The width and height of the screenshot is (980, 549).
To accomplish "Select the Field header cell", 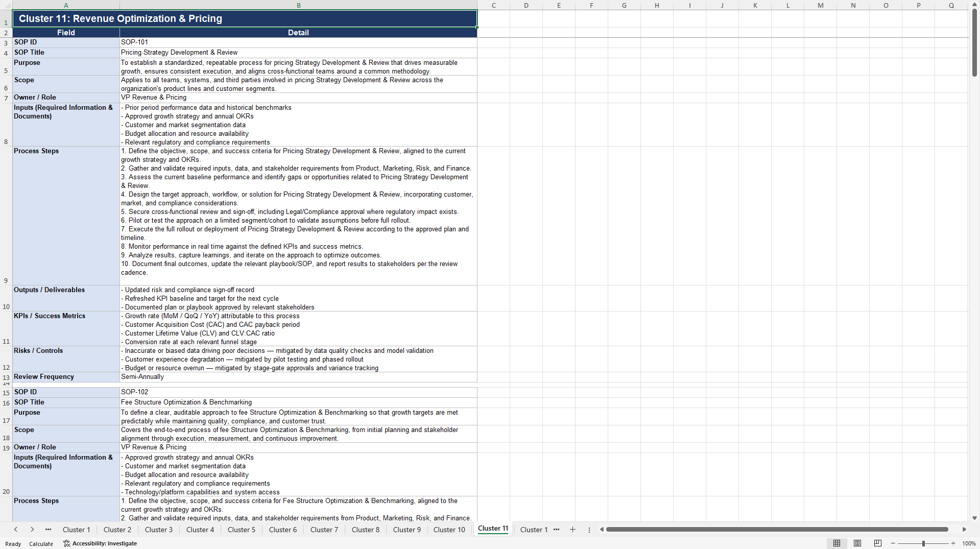I will coord(66,33).
